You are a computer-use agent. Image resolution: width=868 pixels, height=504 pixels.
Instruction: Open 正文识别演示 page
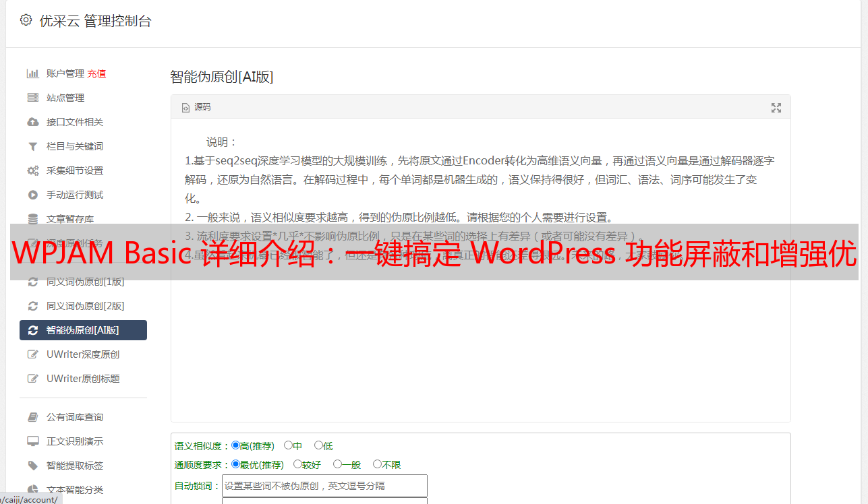pos(75,441)
